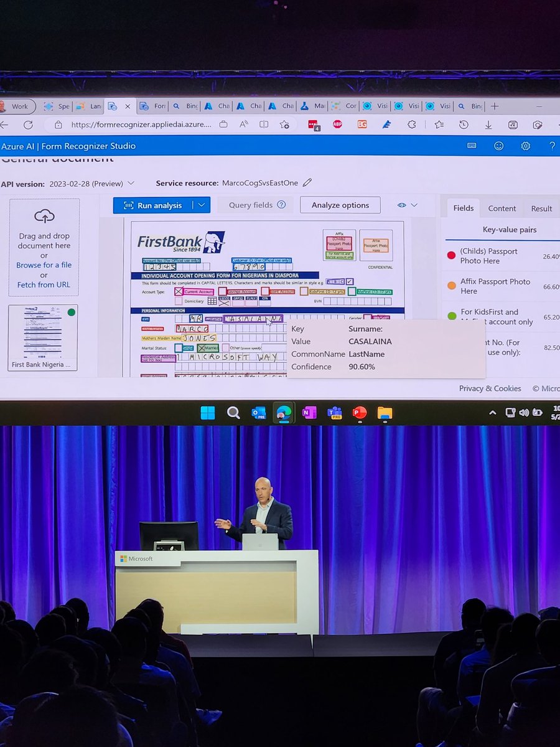Select the highlighted CASALAINA surname field on form

pyautogui.click(x=253, y=319)
